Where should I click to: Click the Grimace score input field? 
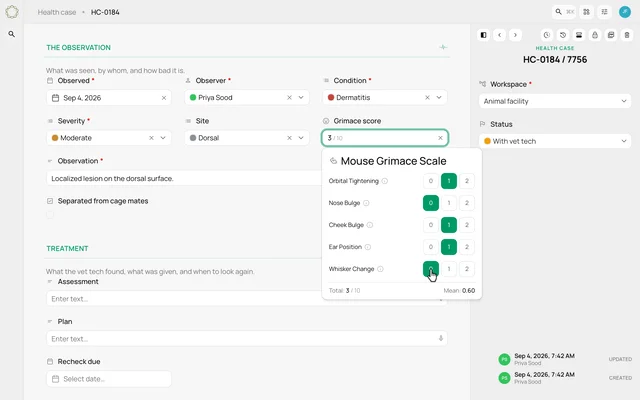pyautogui.click(x=385, y=138)
